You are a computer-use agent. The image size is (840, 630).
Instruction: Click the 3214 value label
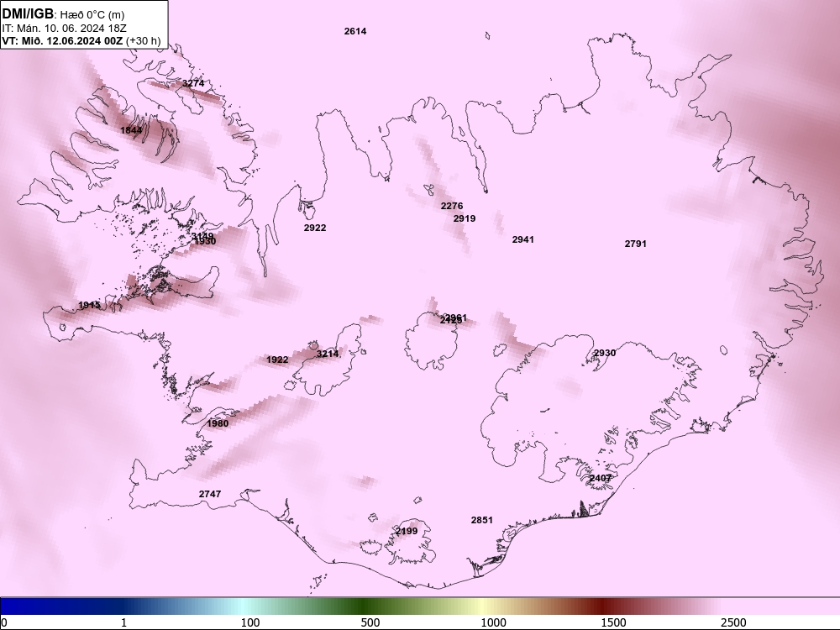(x=328, y=354)
